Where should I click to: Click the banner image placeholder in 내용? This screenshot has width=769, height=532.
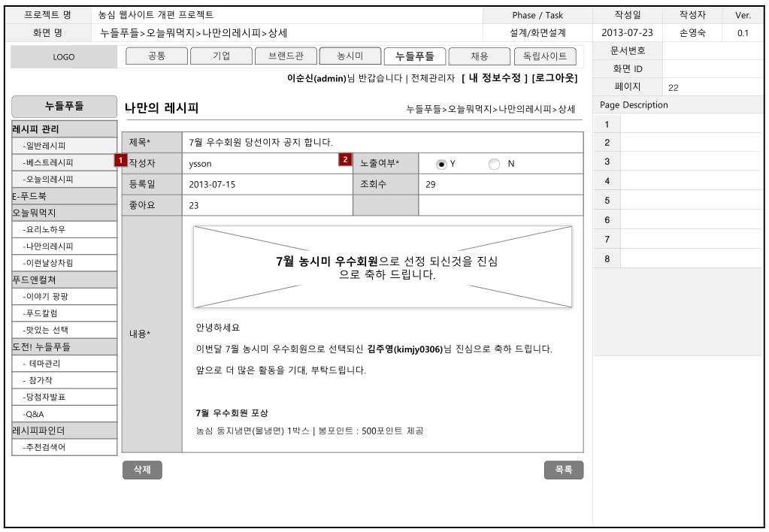coord(383,267)
